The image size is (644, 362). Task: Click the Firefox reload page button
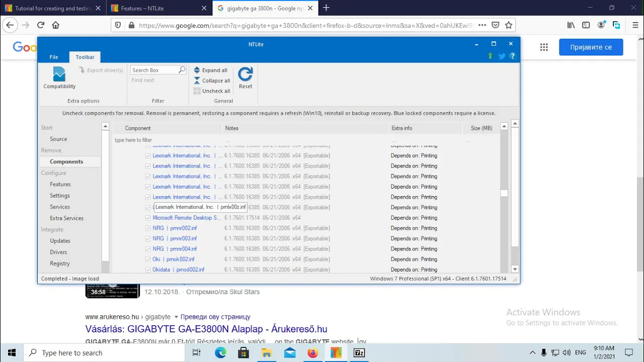pos(41,25)
